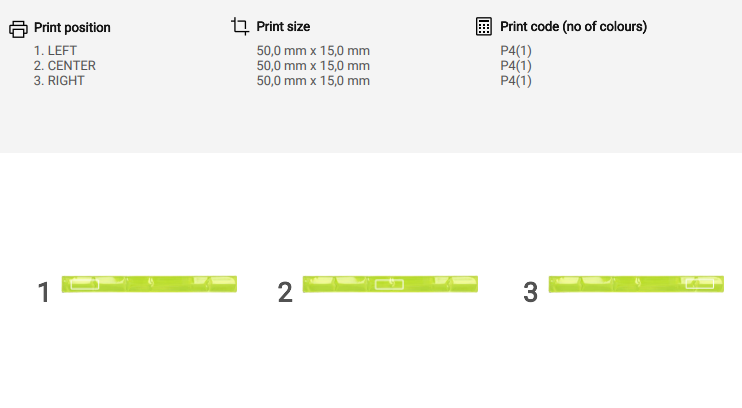
Task: Choose the 3. RIGHT print position
Action: 59,81
